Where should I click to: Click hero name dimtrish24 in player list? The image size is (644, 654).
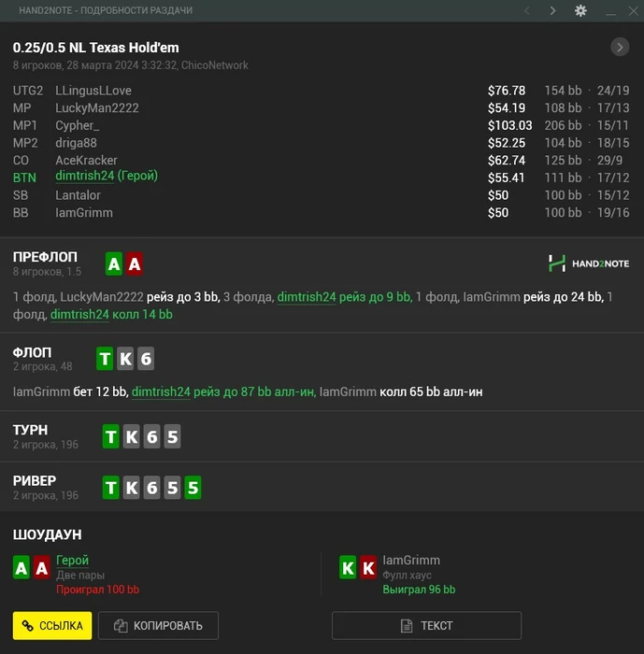[85, 176]
